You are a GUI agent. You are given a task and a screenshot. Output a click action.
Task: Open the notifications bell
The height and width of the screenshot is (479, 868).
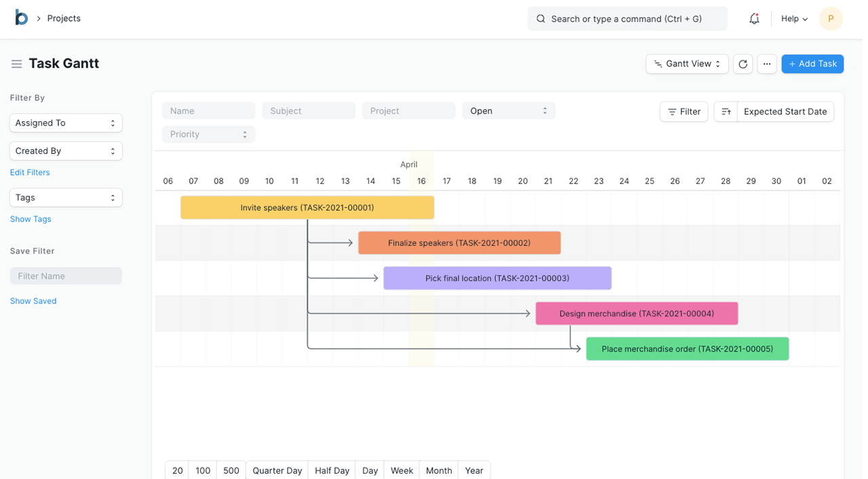(x=754, y=19)
